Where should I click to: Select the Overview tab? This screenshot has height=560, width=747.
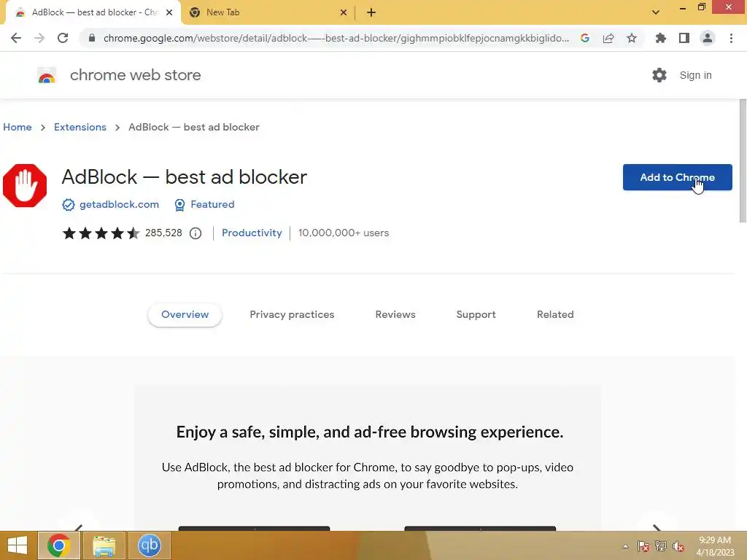[x=185, y=315]
